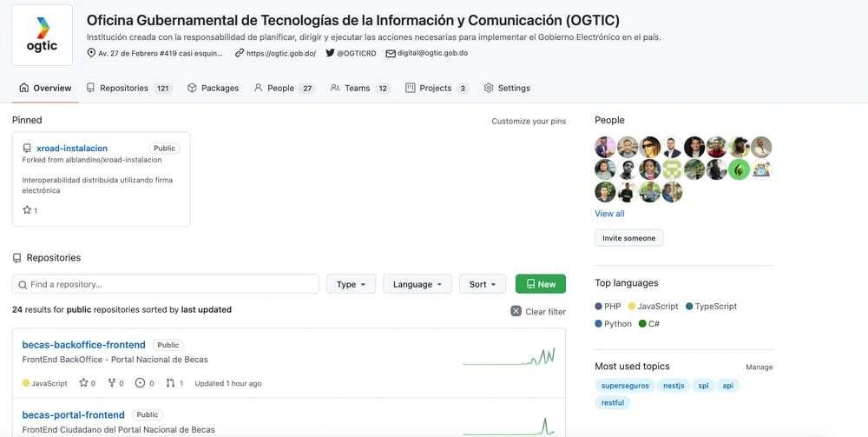Expand the Type filter dropdown

[x=351, y=284]
